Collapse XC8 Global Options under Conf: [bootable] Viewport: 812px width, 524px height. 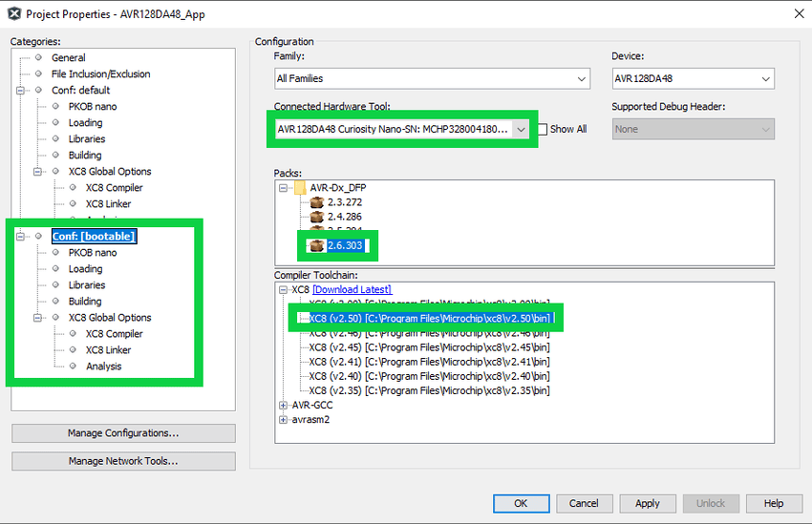tap(37, 318)
